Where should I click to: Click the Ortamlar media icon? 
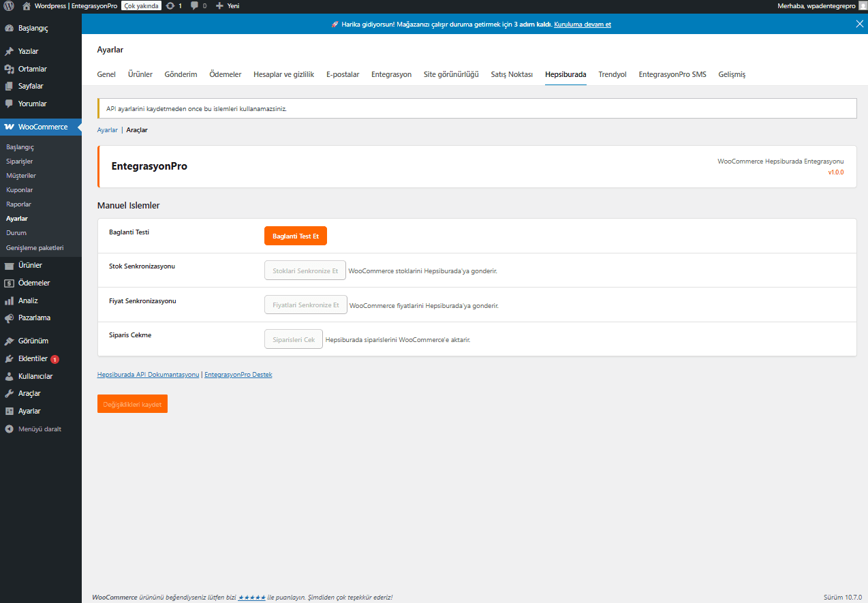pyautogui.click(x=9, y=69)
